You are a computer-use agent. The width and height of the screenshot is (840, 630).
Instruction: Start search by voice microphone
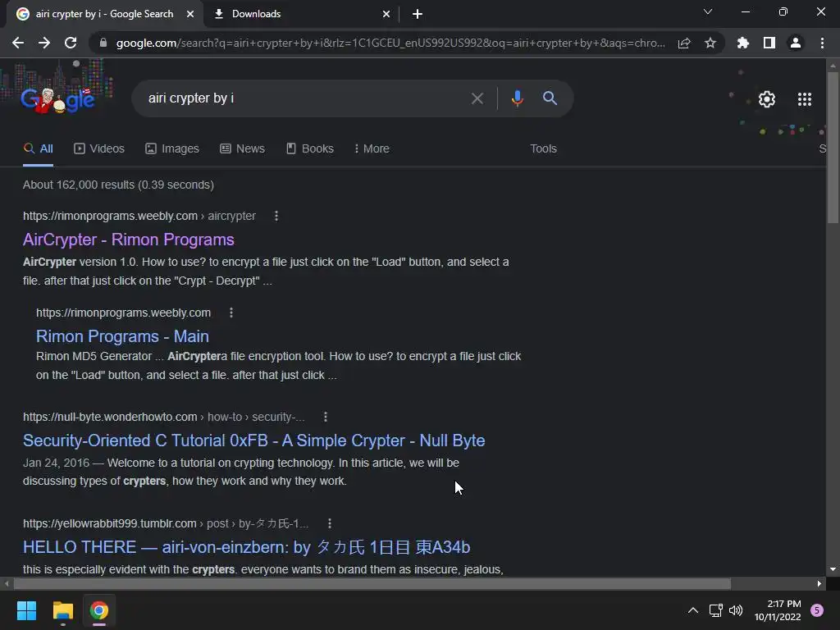tap(517, 98)
